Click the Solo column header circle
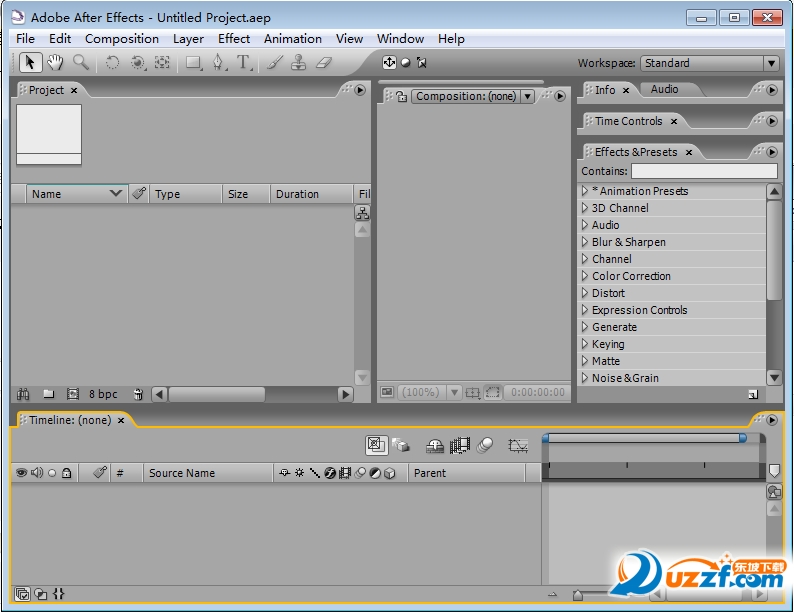794x612 pixels. [52, 473]
